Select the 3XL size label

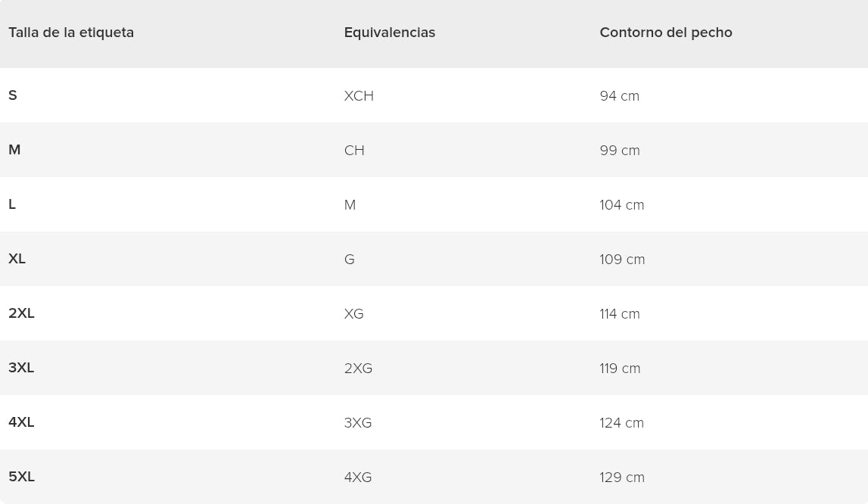coord(21,368)
